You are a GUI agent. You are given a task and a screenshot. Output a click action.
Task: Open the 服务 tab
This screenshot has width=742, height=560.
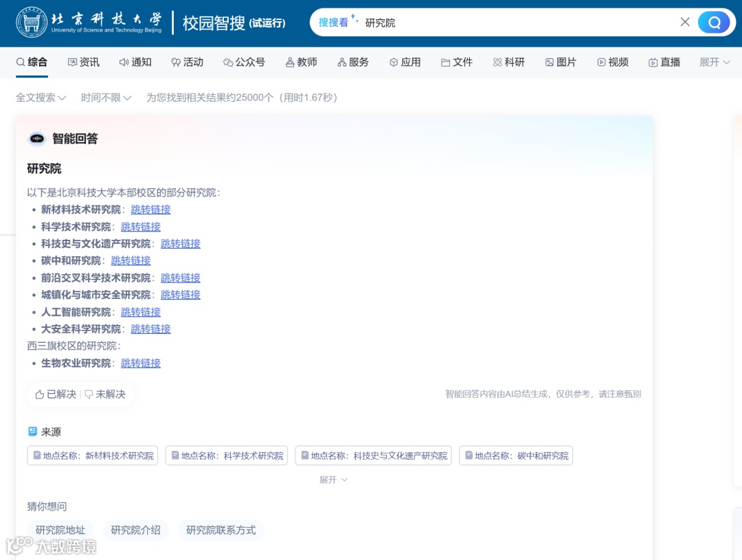tap(353, 62)
